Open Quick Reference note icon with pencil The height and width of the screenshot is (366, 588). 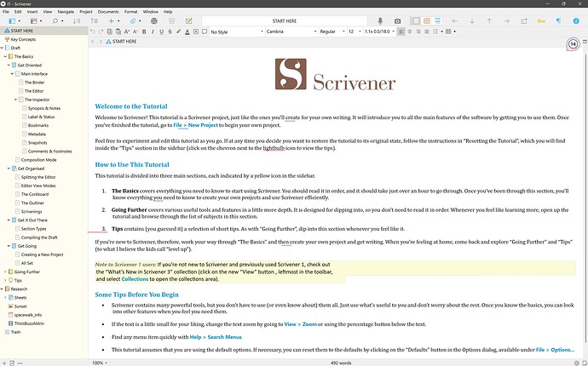(x=189, y=21)
